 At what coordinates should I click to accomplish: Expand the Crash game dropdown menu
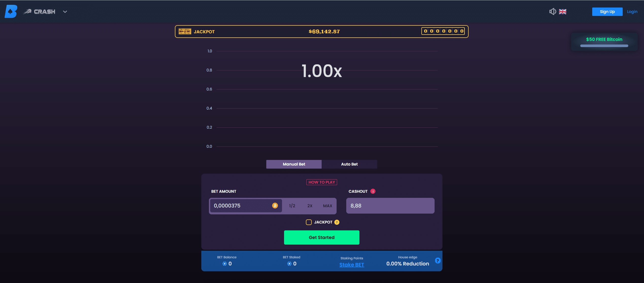[x=65, y=11]
